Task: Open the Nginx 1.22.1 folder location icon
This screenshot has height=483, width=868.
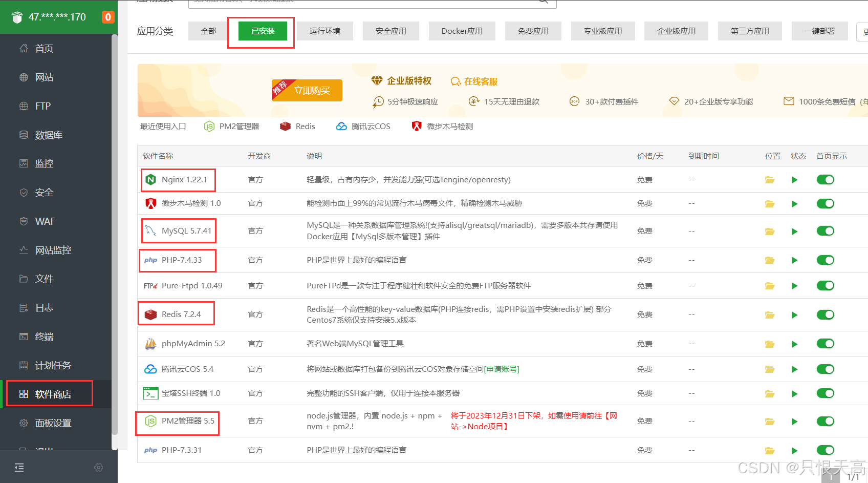Action: (x=770, y=180)
